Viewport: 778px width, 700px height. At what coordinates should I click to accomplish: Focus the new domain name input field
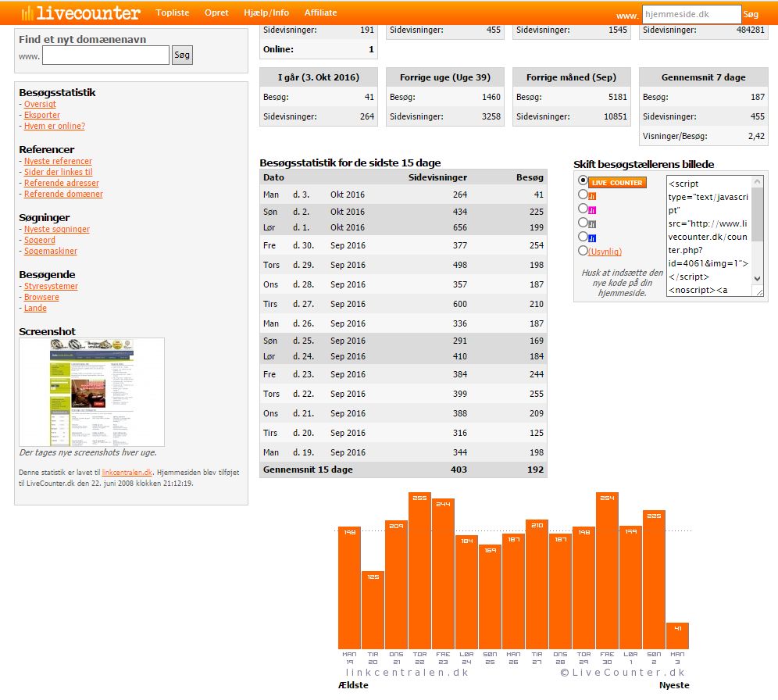point(105,55)
